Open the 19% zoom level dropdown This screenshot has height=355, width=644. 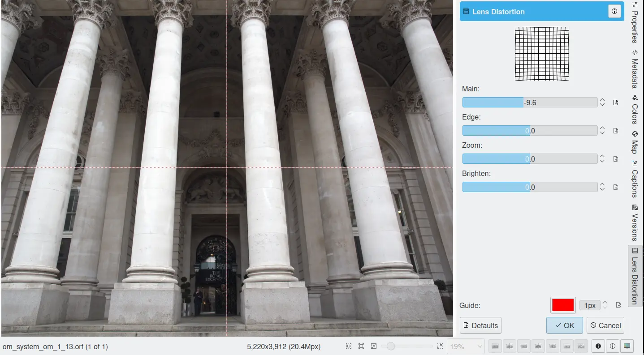(x=467, y=346)
